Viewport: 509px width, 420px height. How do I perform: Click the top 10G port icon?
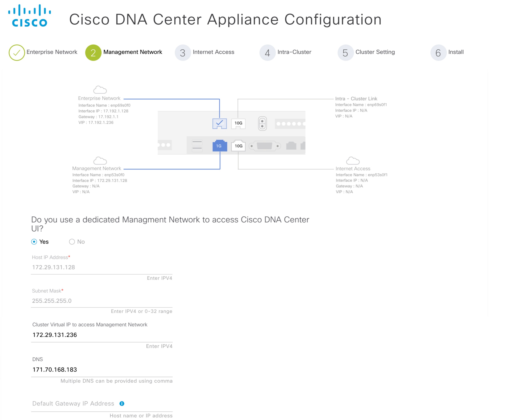pyautogui.click(x=238, y=123)
